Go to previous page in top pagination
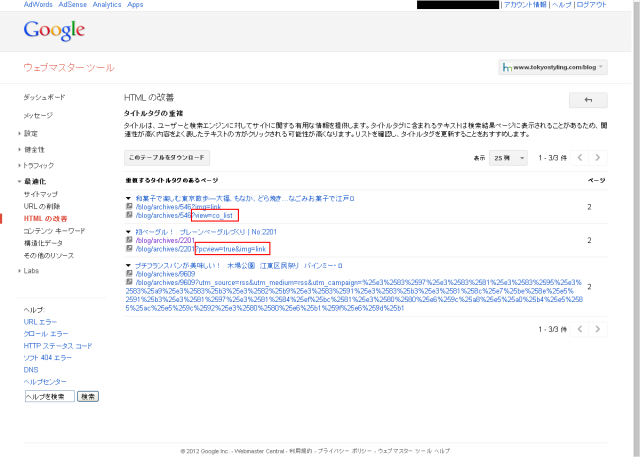 pyautogui.click(x=580, y=158)
